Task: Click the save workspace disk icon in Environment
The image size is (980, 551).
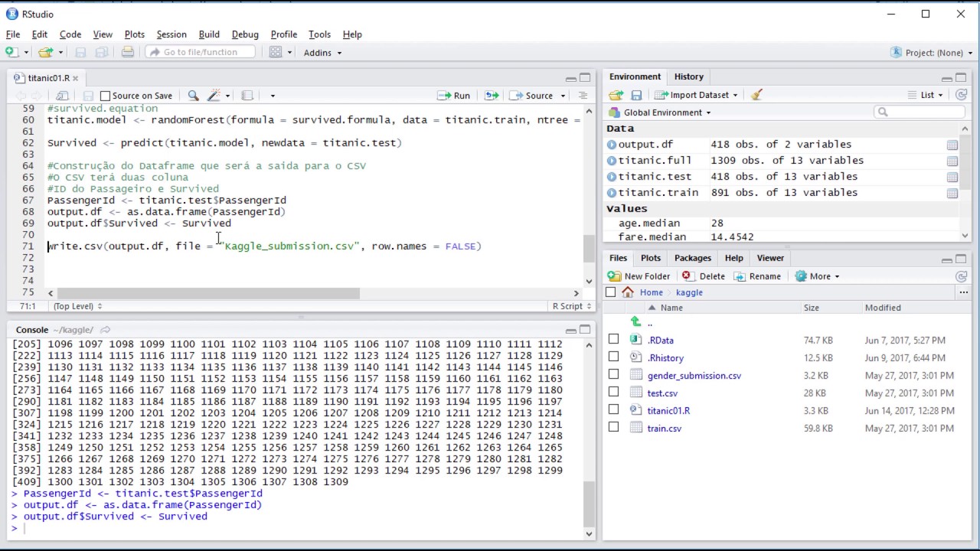Action: (636, 95)
